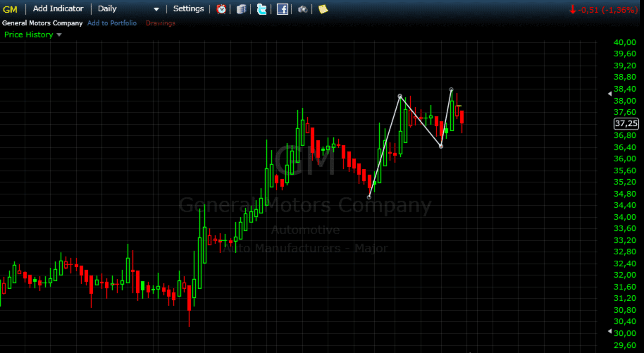Click the current price label 37,25
Screen dimensions: 644x353
pos(626,124)
